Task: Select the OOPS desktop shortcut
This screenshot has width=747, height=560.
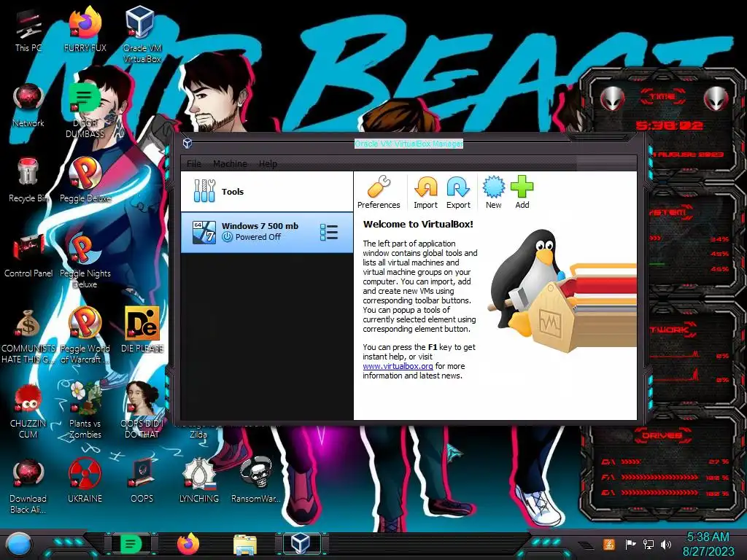Action: coord(142,481)
